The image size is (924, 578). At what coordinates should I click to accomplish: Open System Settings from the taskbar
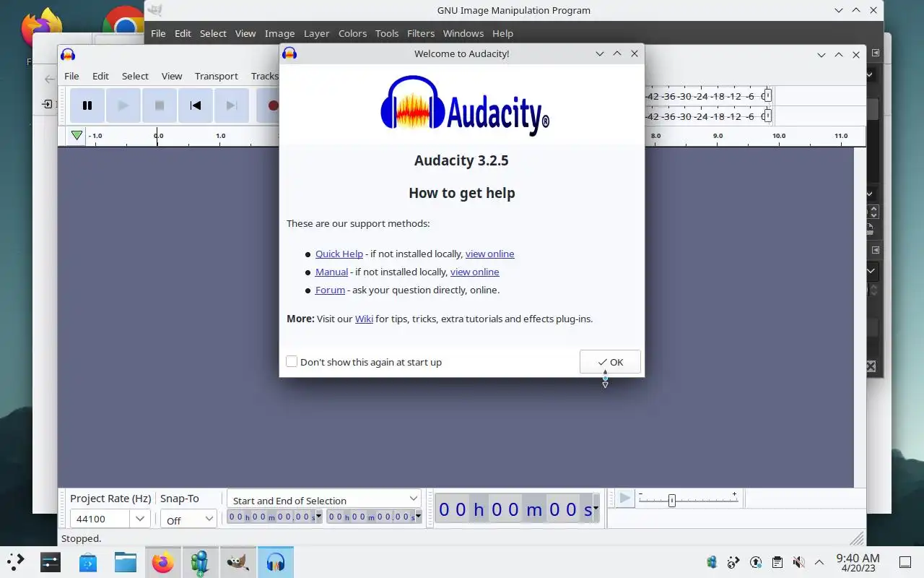point(51,561)
